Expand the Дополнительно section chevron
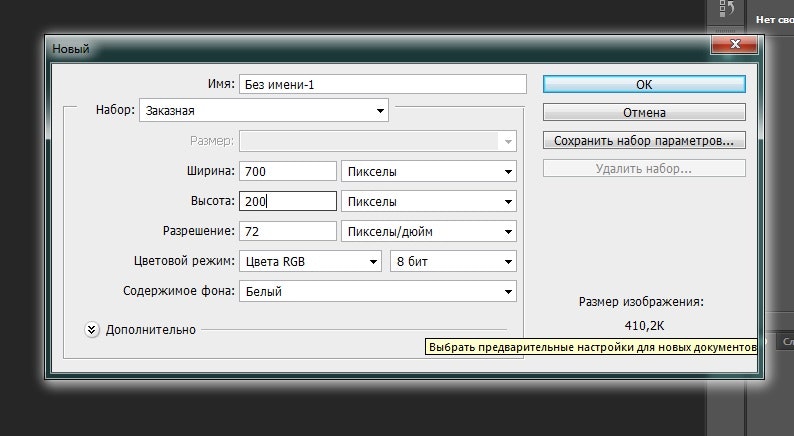Screen dimensions: 794x436 tap(92, 330)
